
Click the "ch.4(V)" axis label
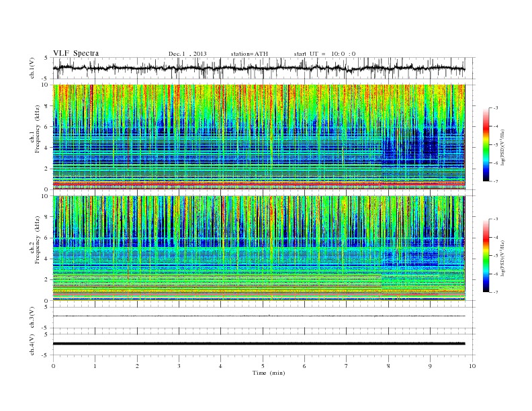point(32,345)
